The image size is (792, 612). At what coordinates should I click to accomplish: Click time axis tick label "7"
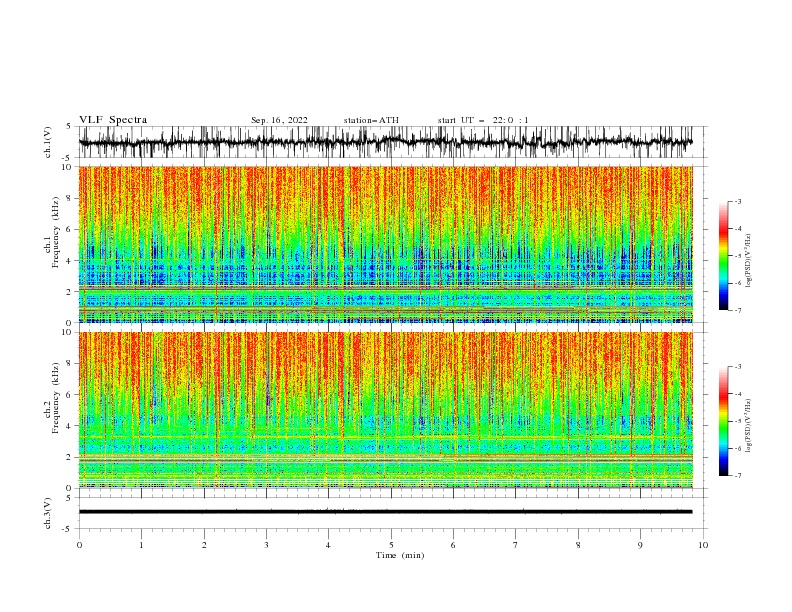516,545
